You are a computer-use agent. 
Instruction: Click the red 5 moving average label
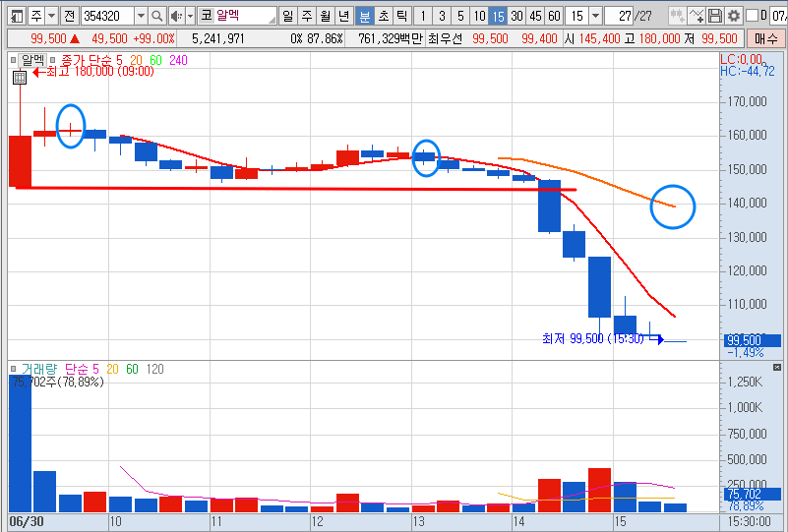pos(119,60)
